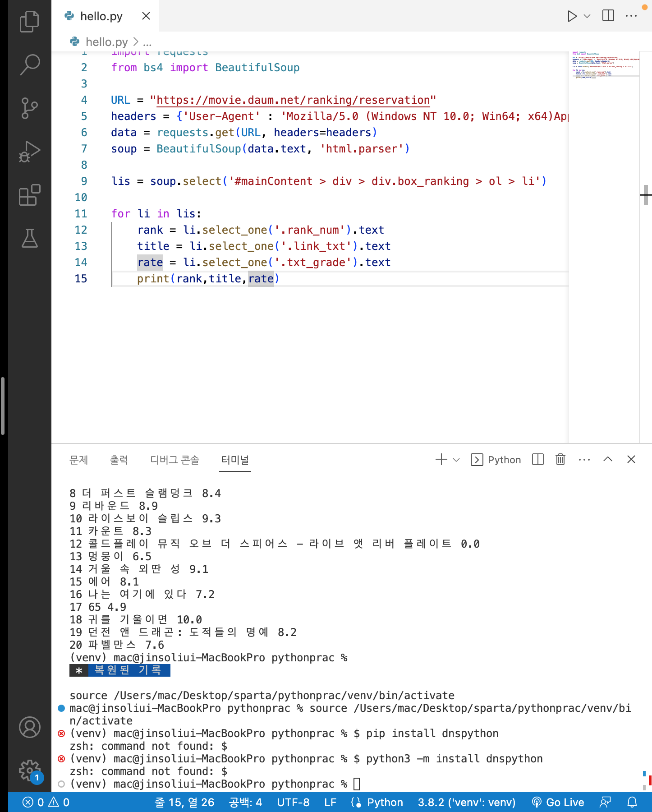The height and width of the screenshot is (812, 652).
Task: Click the variable rate on line 14
Action: click(x=150, y=263)
